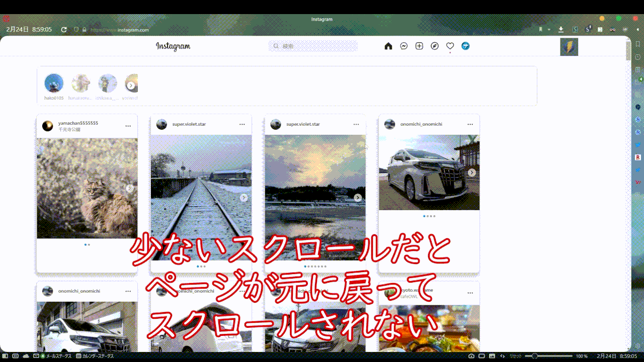644x362 pixels.
Task: Open options menu on yamachan5555555 post
Action: (128, 126)
